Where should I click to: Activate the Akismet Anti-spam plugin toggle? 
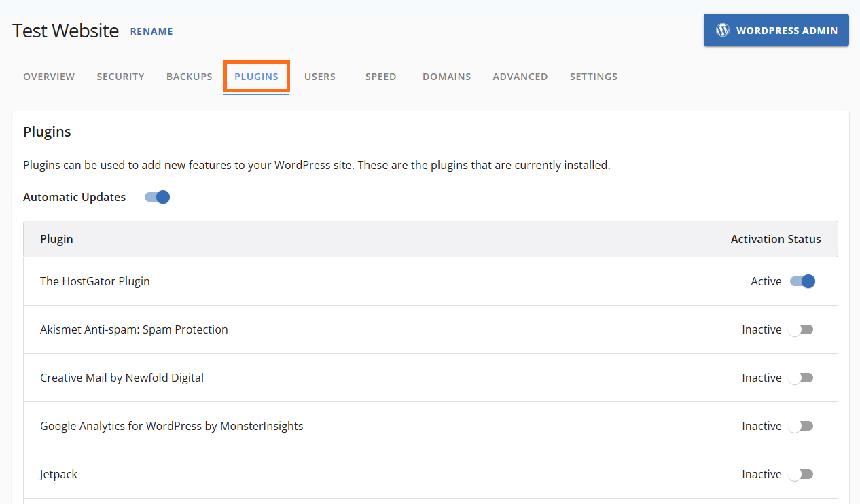point(801,329)
